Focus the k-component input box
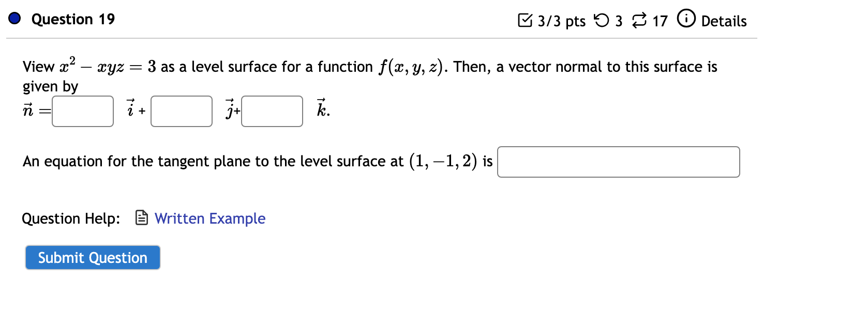Screen dimensions: 868x313 pyautogui.click(x=272, y=111)
